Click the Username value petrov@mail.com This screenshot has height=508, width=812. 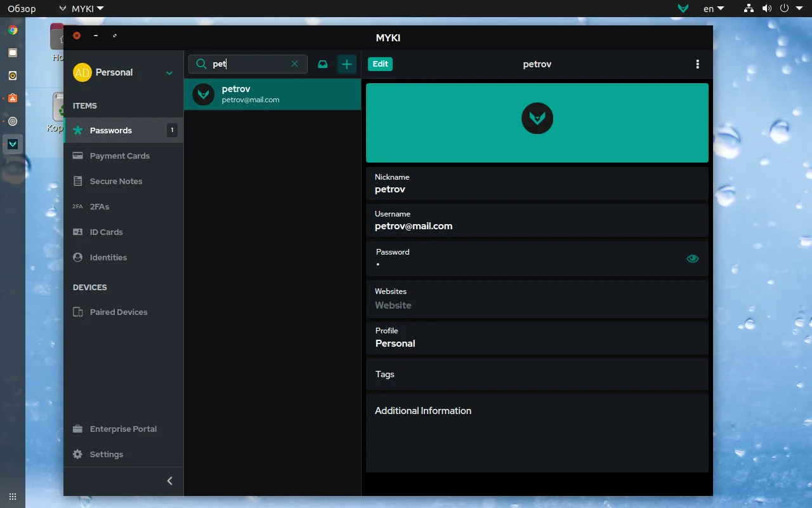click(414, 226)
